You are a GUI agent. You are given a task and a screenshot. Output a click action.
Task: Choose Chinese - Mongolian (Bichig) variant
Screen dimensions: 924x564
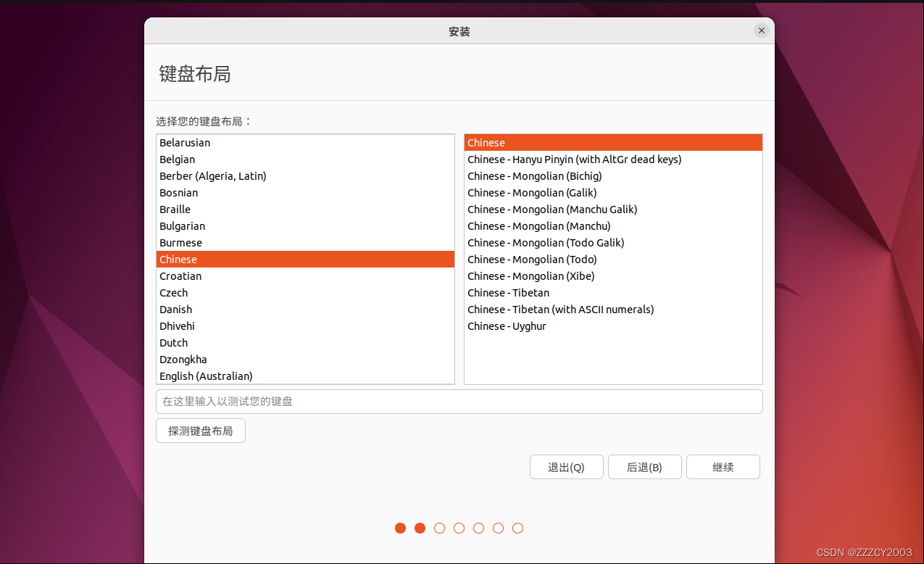(x=534, y=176)
